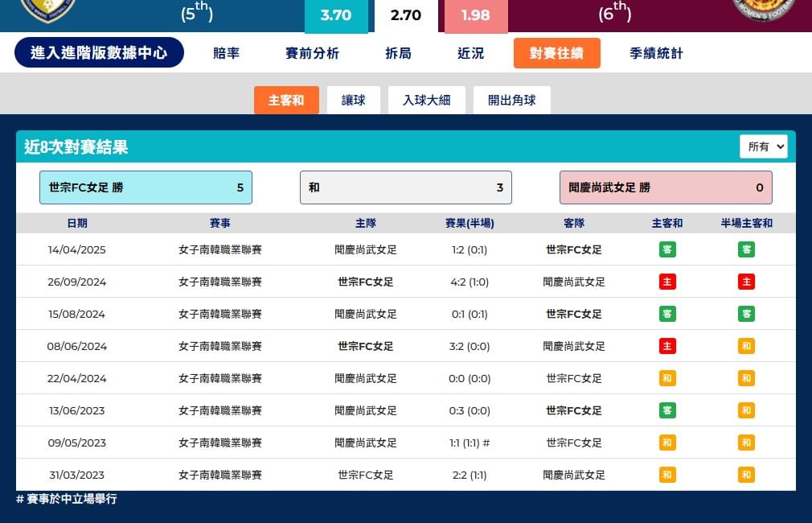
Task: Click the date 09/05/2023
Action: (x=76, y=443)
